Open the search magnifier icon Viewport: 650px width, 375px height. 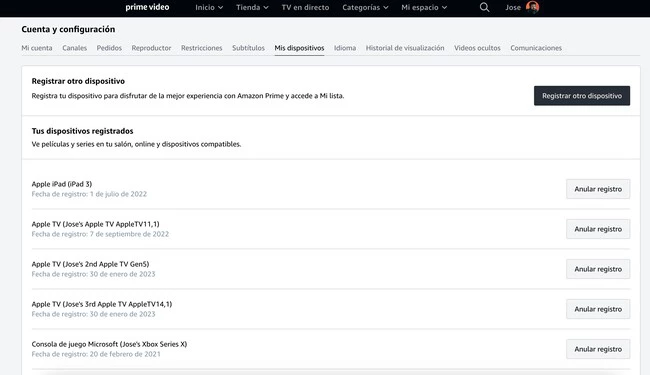point(484,7)
